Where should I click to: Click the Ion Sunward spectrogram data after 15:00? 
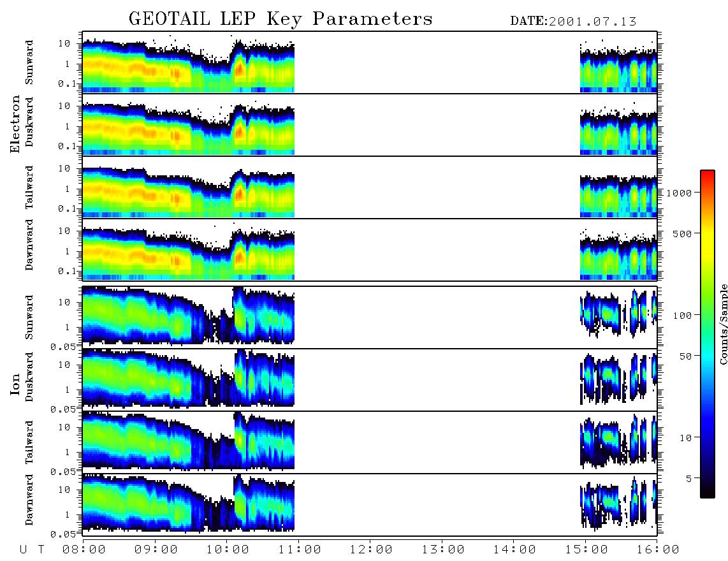pos(618,314)
